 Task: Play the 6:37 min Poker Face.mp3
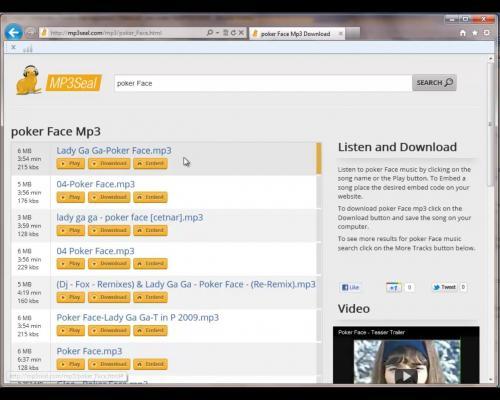[71, 364]
